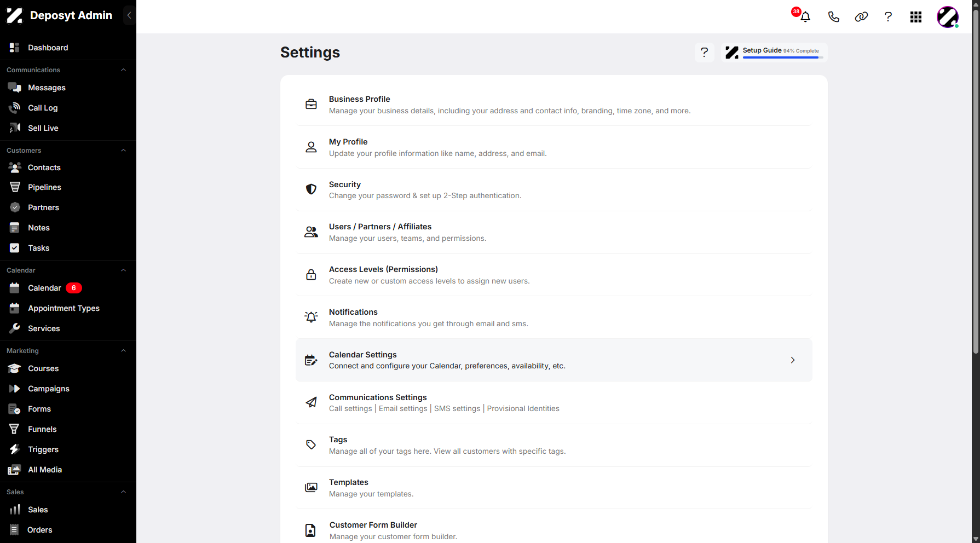The width and height of the screenshot is (980, 543).
Task: Click the Call Log phone sidebar icon
Action: [15, 108]
